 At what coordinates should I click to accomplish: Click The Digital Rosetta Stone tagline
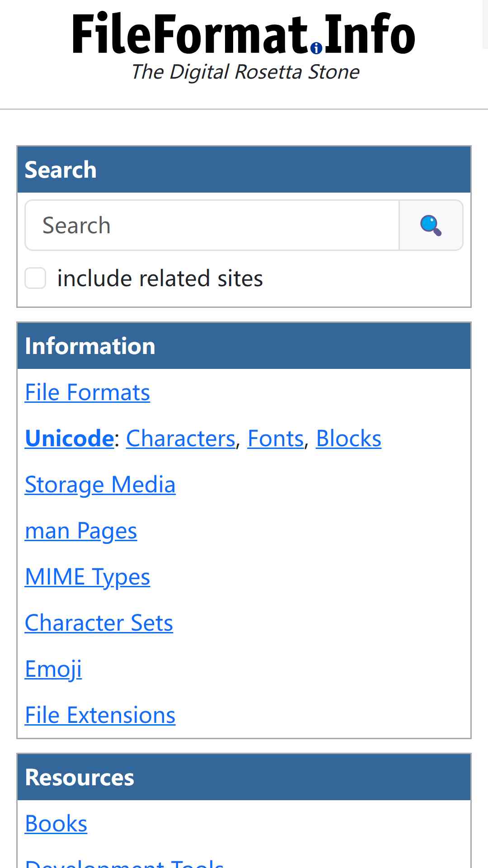click(245, 72)
